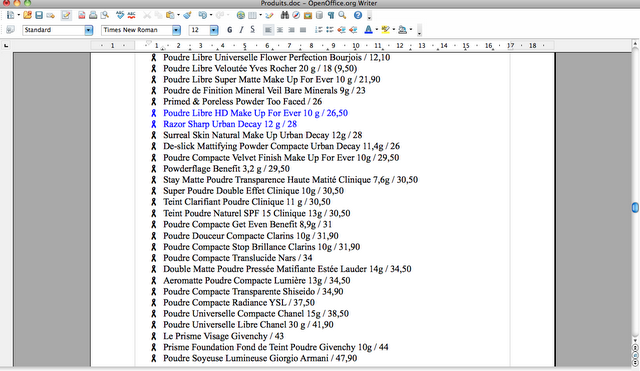Click the scroll up arrow

(635, 43)
